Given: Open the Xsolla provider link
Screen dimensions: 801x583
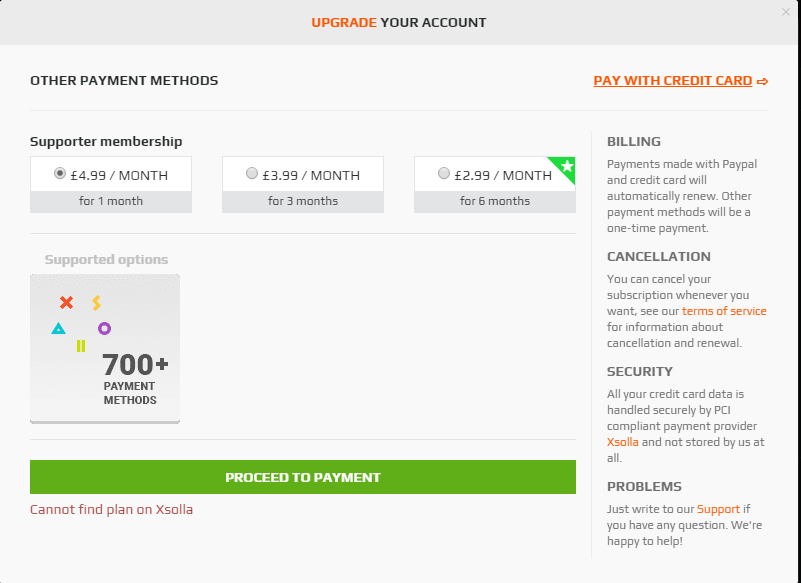Looking at the screenshot, I should coord(623,442).
